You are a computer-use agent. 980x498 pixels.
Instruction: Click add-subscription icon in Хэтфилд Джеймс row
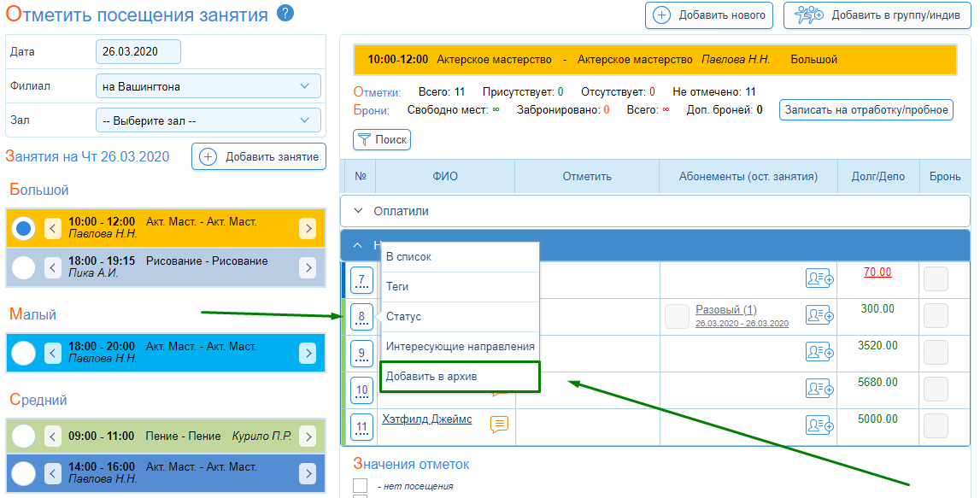pos(819,424)
